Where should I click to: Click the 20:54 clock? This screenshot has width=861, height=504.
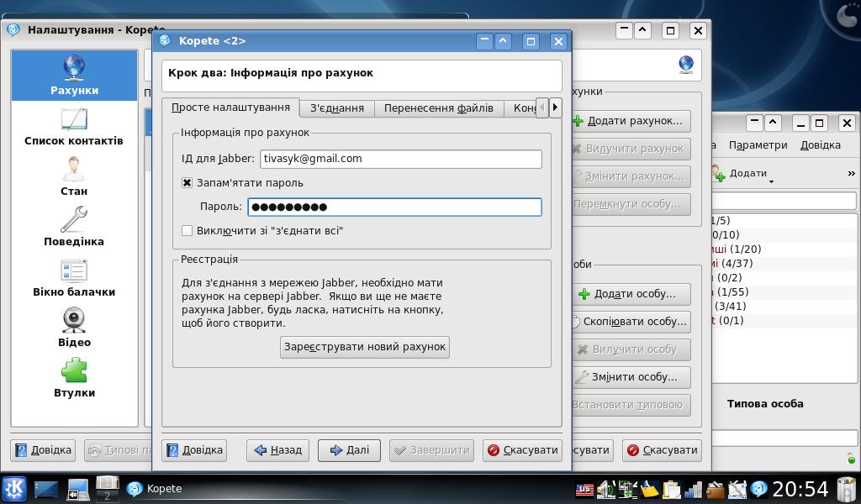pyautogui.click(x=800, y=489)
